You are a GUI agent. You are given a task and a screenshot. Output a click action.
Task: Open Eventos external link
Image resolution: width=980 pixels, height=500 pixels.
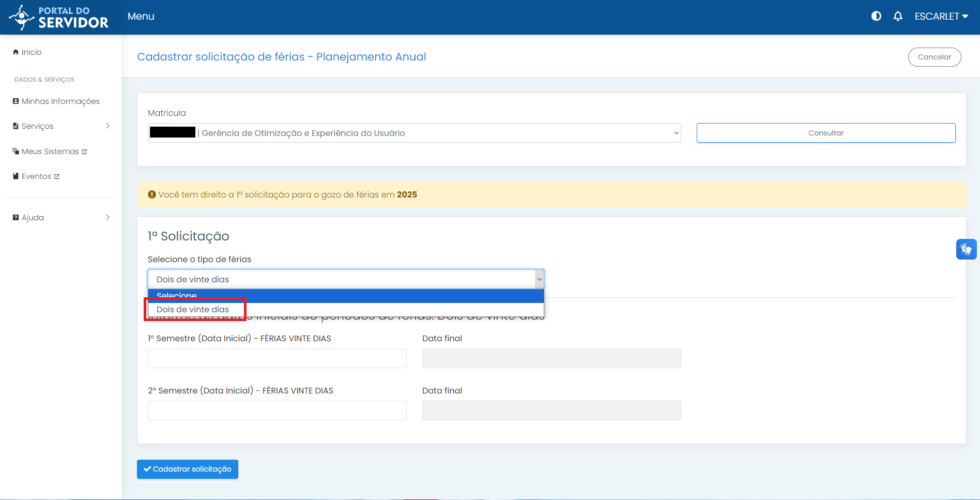[x=36, y=176]
